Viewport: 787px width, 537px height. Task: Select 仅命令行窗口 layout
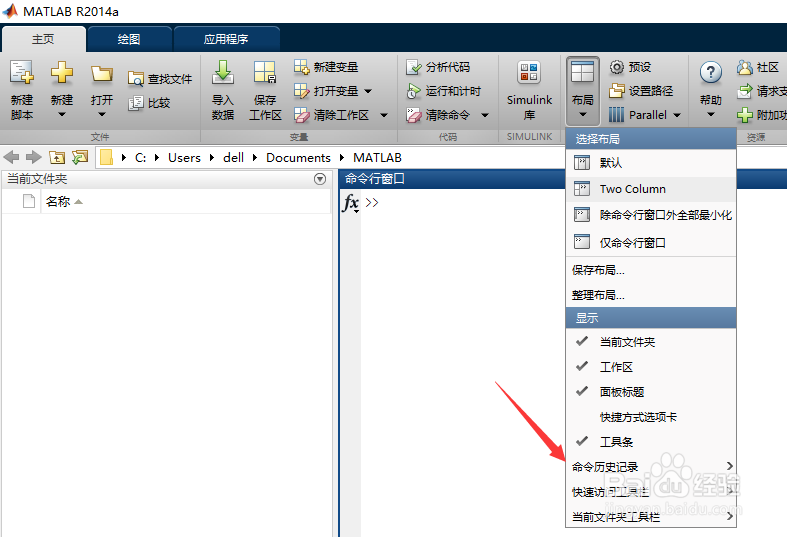650,243
